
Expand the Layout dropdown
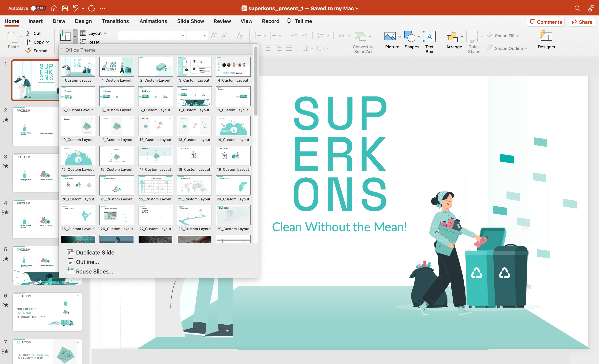(x=105, y=33)
